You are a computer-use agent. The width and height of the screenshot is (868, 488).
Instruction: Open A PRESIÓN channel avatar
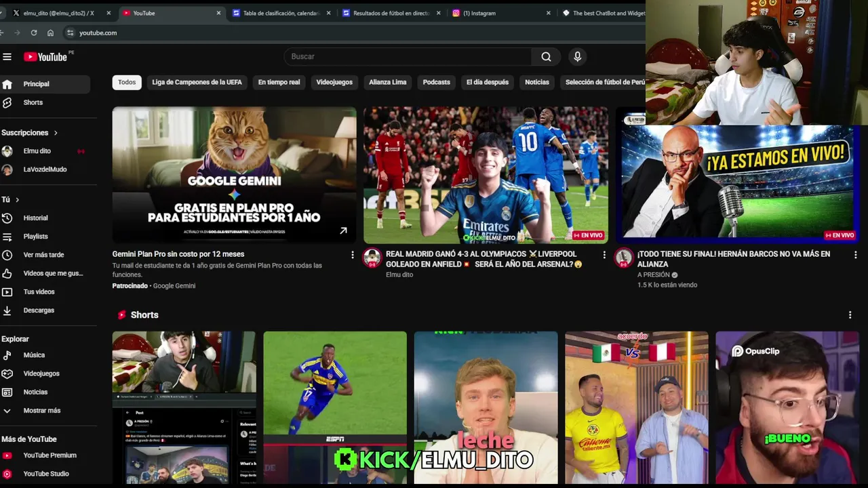coord(624,258)
